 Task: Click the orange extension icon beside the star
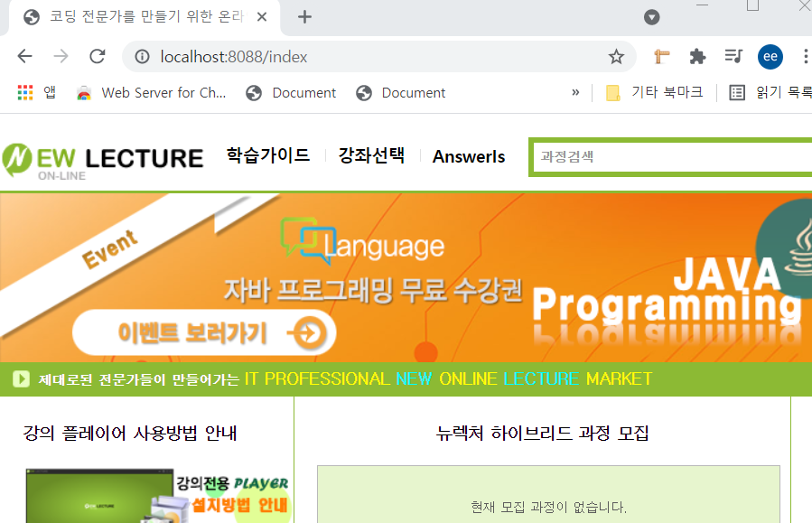661,56
